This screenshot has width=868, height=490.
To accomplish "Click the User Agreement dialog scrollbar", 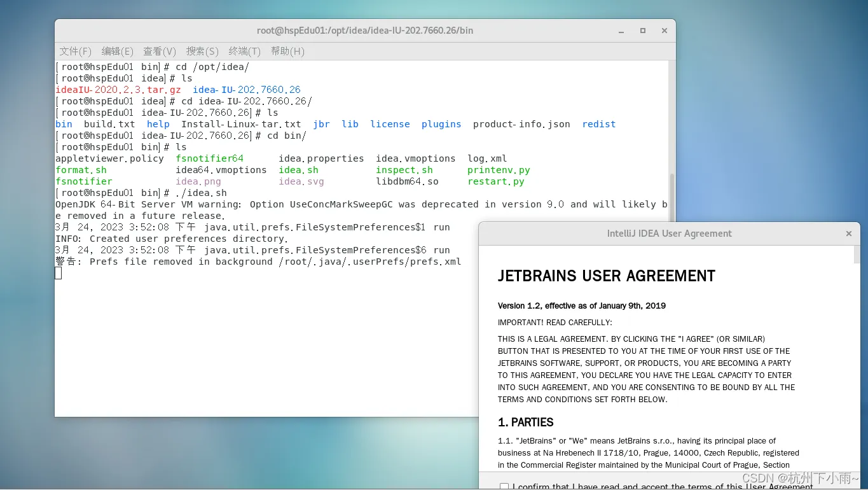I will [857, 254].
